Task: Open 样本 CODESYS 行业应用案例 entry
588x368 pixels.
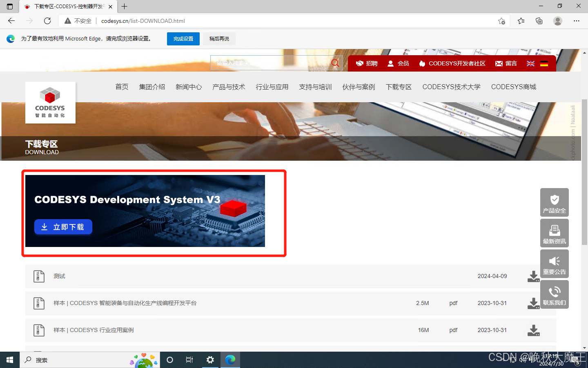Action: pyautogui.click(x=94, y=330)
